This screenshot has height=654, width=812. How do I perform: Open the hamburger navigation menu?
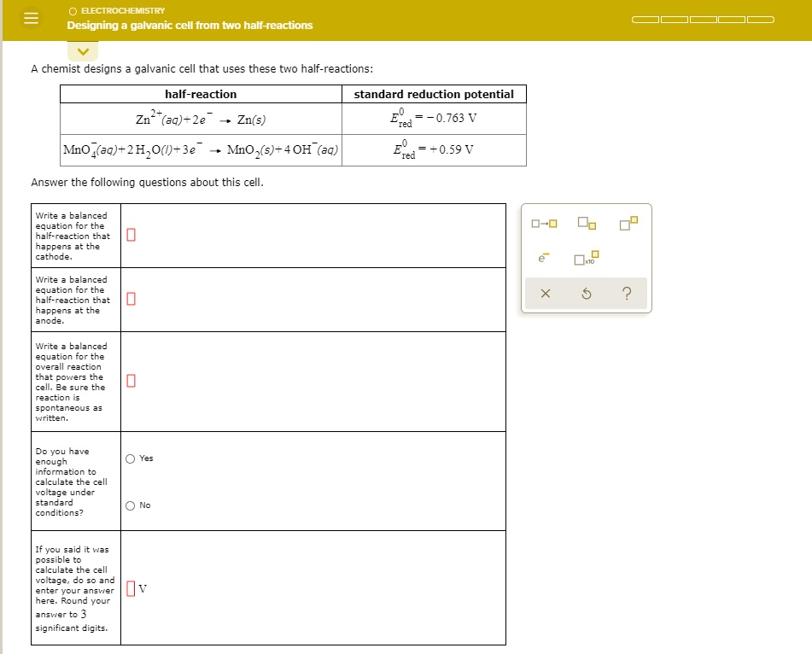(x=31, y=18)
